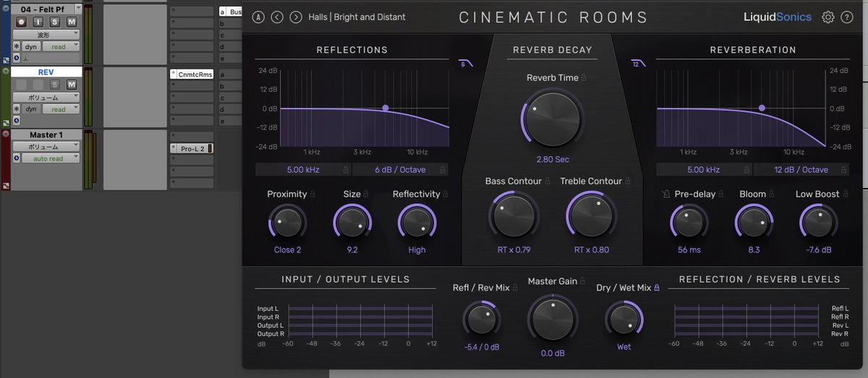Open 'auto read' automation menu on Master 1
Viewport: 868px width, 378px height.
pos(51,158)
